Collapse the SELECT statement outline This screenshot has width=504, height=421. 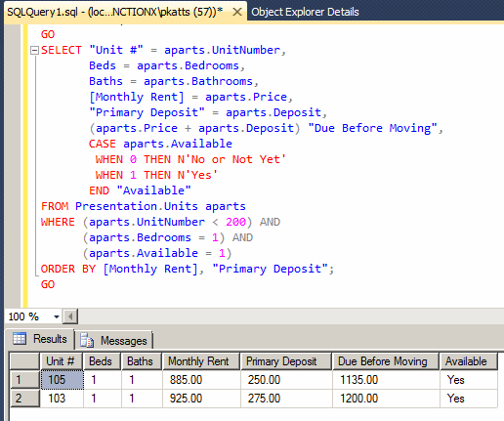tap(34, 51)
